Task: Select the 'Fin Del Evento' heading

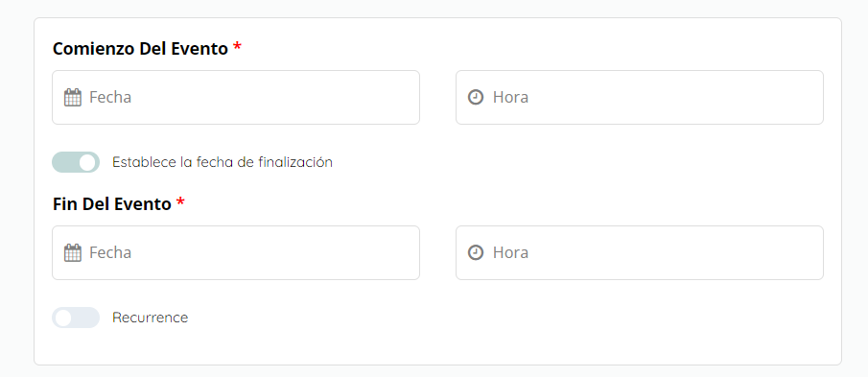Action: point(112,204)
